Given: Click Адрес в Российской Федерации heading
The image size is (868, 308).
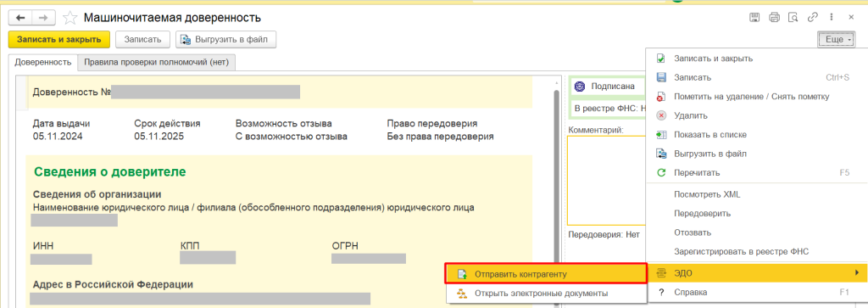Looking at the screenshot, I should tap(113, 285).
